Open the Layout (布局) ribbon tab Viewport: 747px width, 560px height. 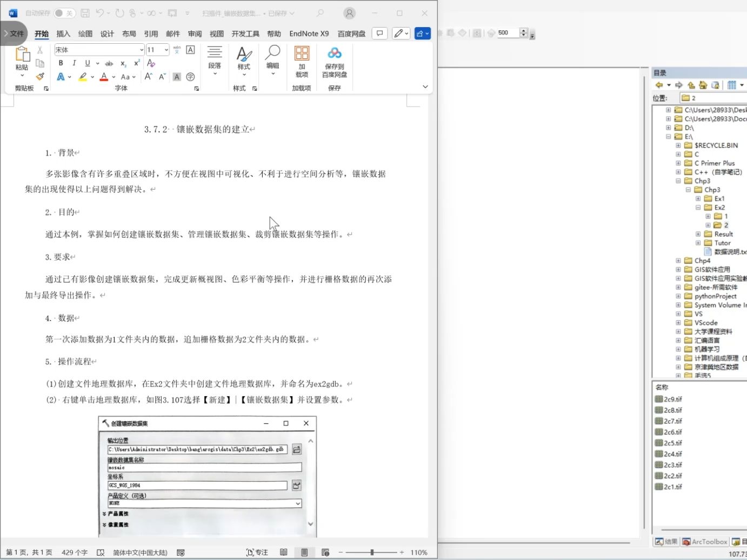(129, 34)
